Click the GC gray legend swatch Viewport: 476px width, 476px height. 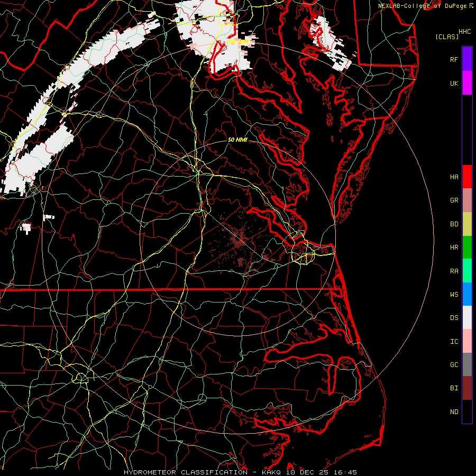467,364
